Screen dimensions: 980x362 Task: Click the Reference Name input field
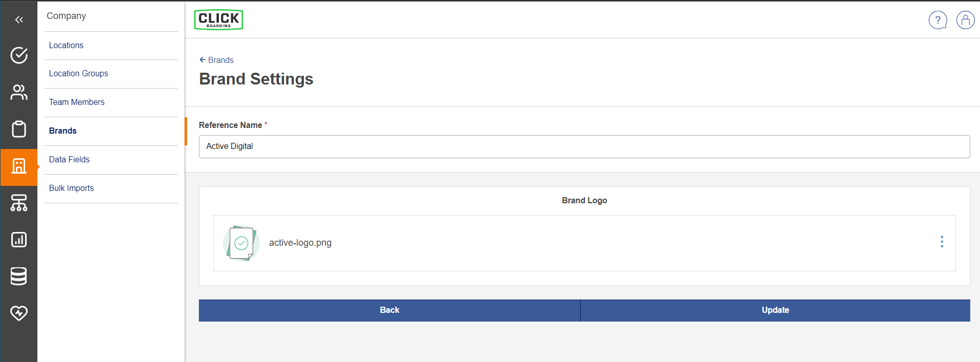584,146
